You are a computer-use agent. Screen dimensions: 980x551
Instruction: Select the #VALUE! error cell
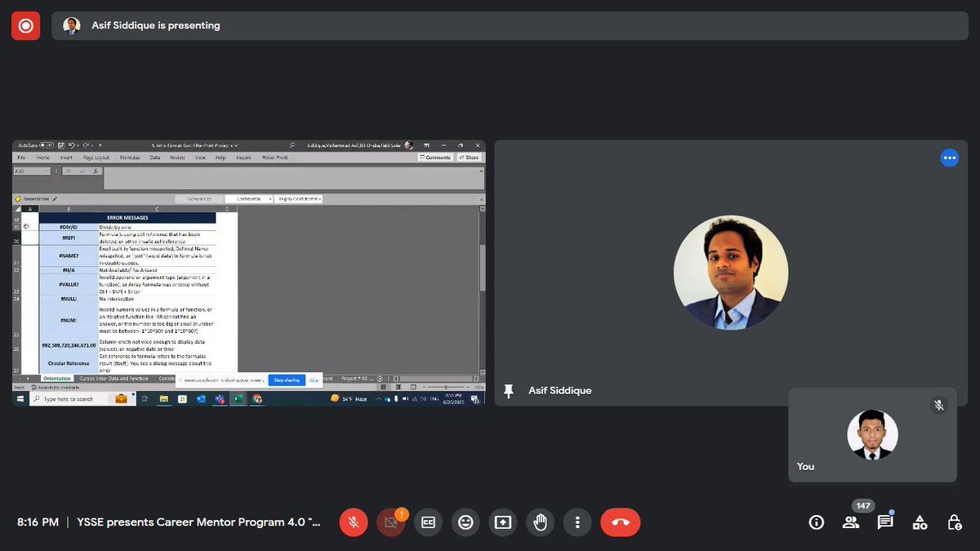pyautogui.click(x=69, y=284)
